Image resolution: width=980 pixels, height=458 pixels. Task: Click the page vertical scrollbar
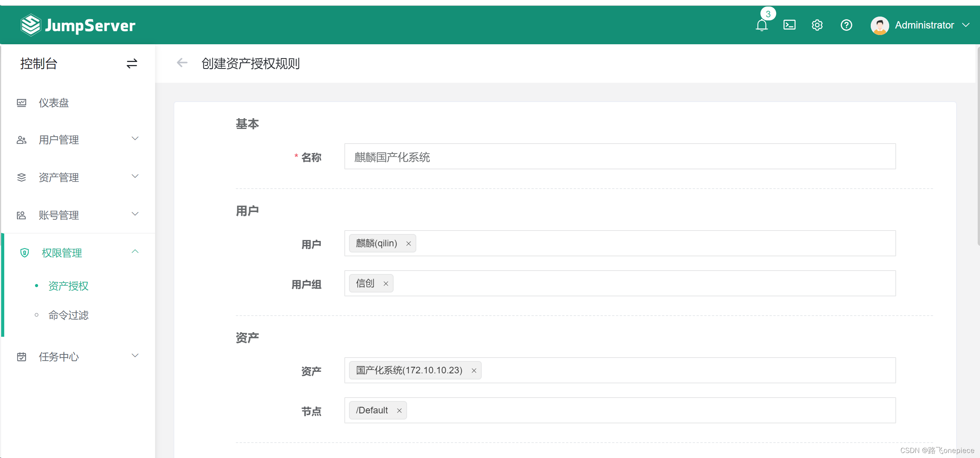pos(978,146)
